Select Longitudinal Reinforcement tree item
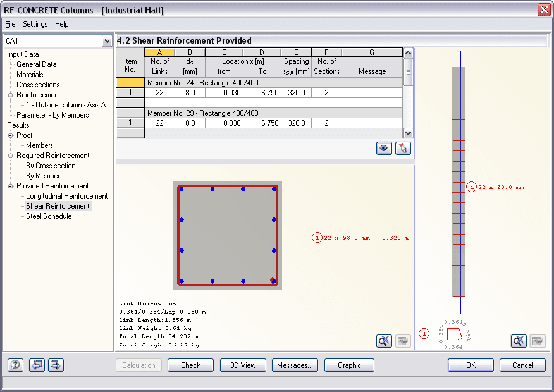The image size is (554, 392). [67, 196]
